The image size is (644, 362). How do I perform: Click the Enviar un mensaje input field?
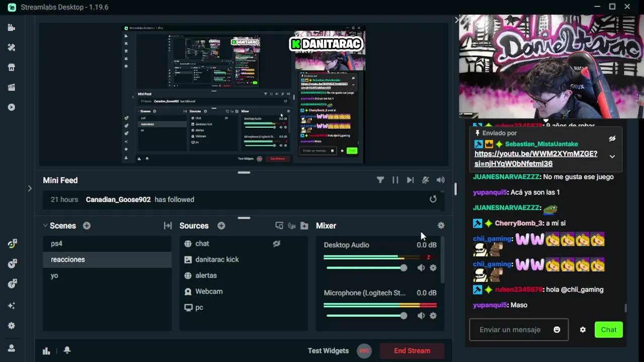click(519, 330)
